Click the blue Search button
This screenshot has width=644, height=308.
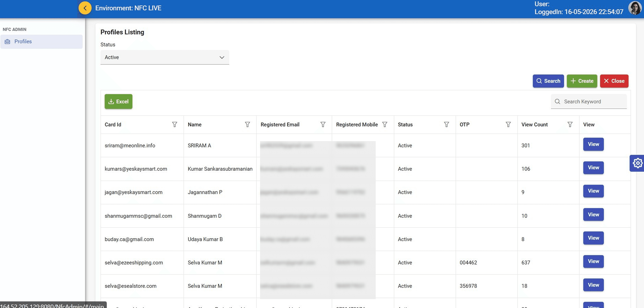548,81
